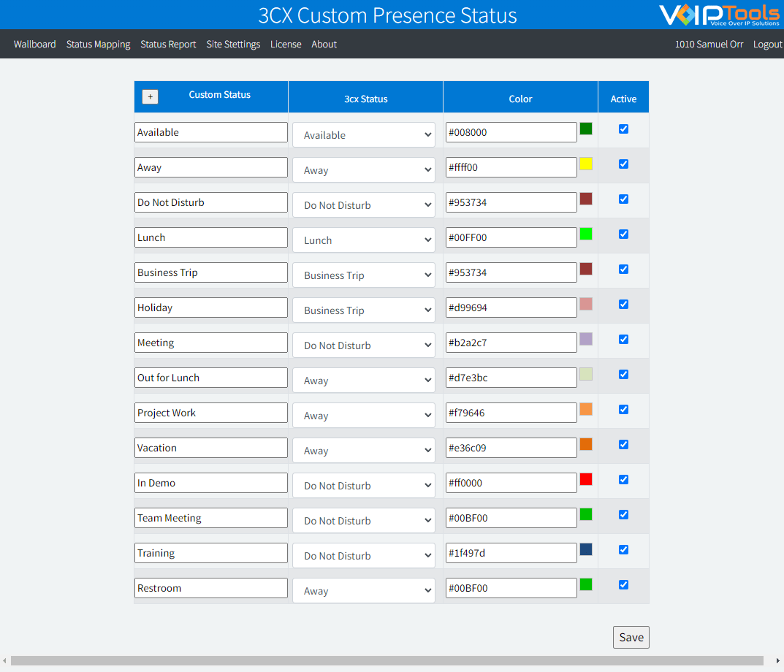Uncheck Active for the Lunch status

tap(623, 234)
